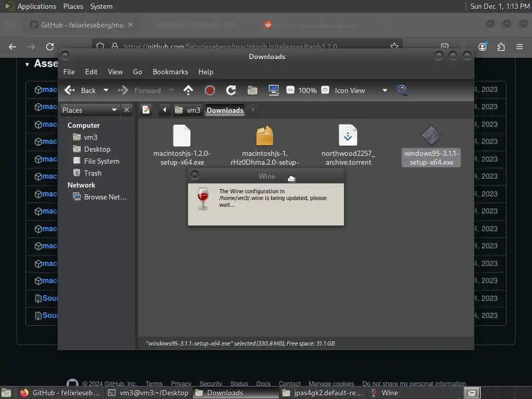Screen dimensions: 532x399
Task: Open the Places menu in top panel
Action: (73, 6)
